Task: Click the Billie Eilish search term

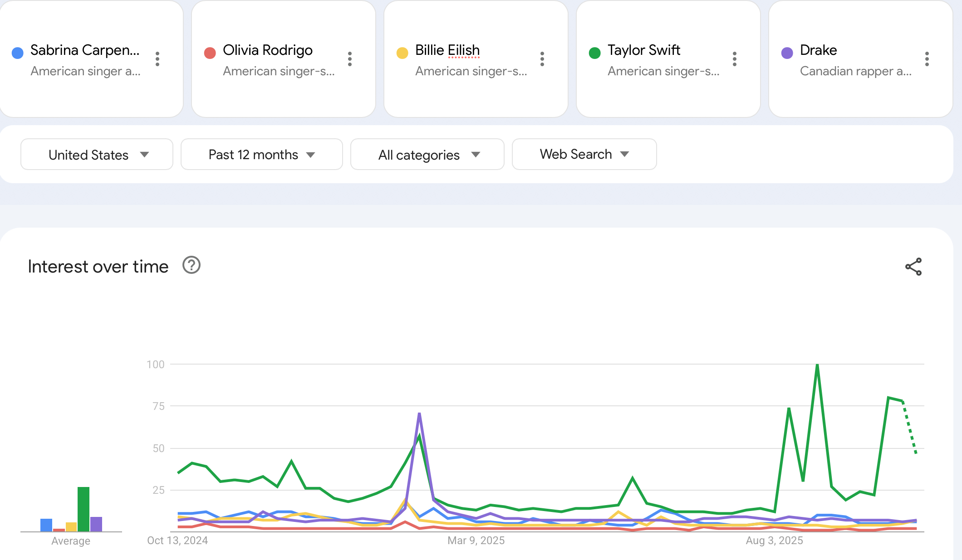Action: click(447, 50)
